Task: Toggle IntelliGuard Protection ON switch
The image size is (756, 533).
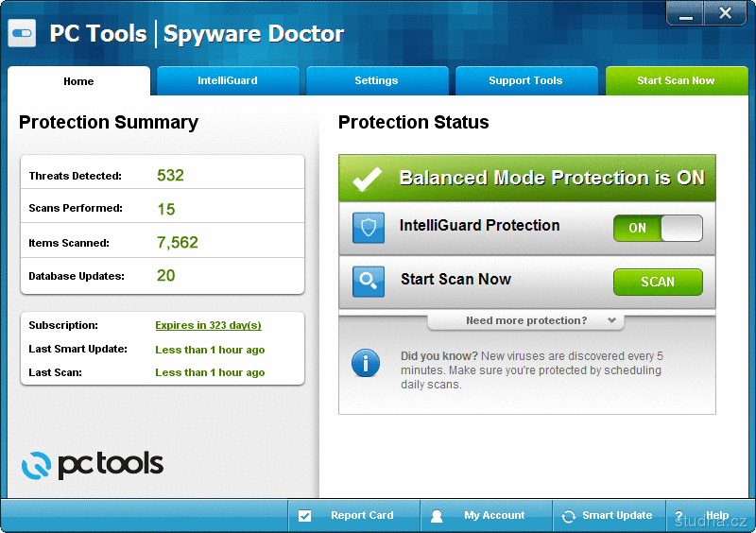Action: [x=658, y=228]
